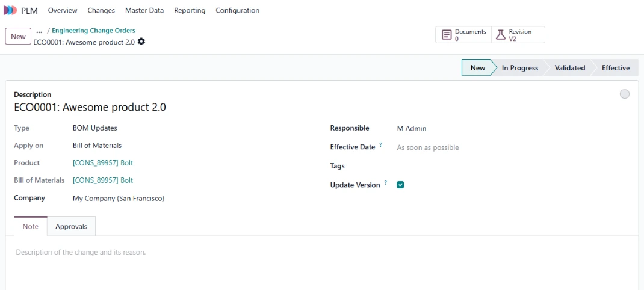
Task: Set stage to Effective
Action: point(616,68)
